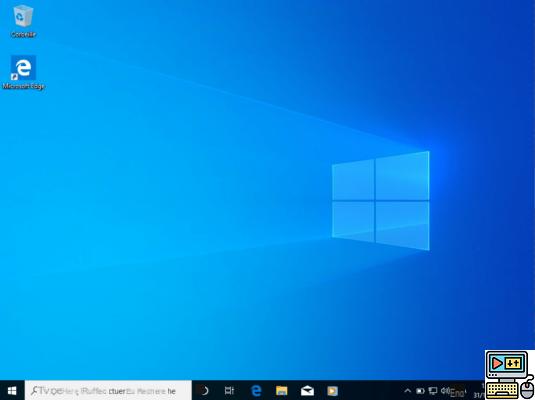Click the taskbar search box

click(108, 390)
